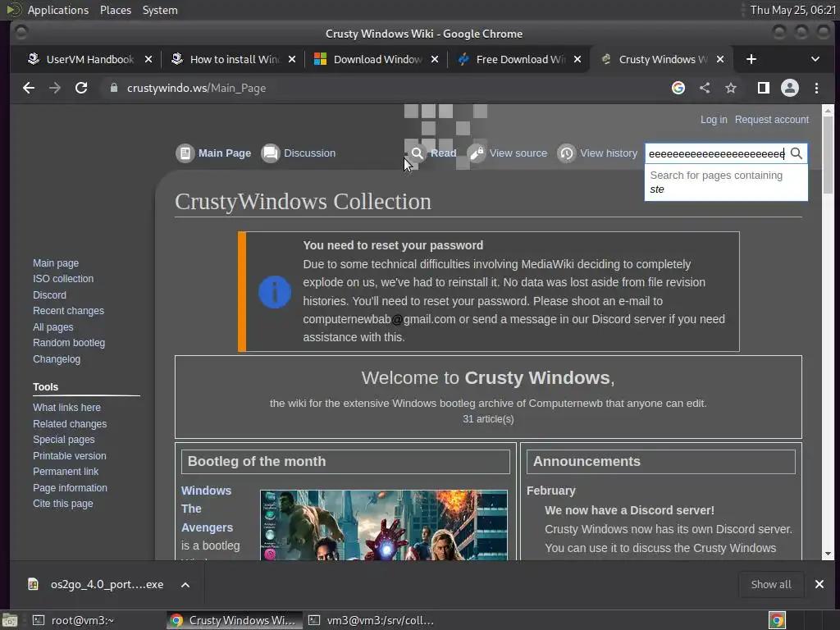
Task: Click the browser forward arrow
Action: 55,88
